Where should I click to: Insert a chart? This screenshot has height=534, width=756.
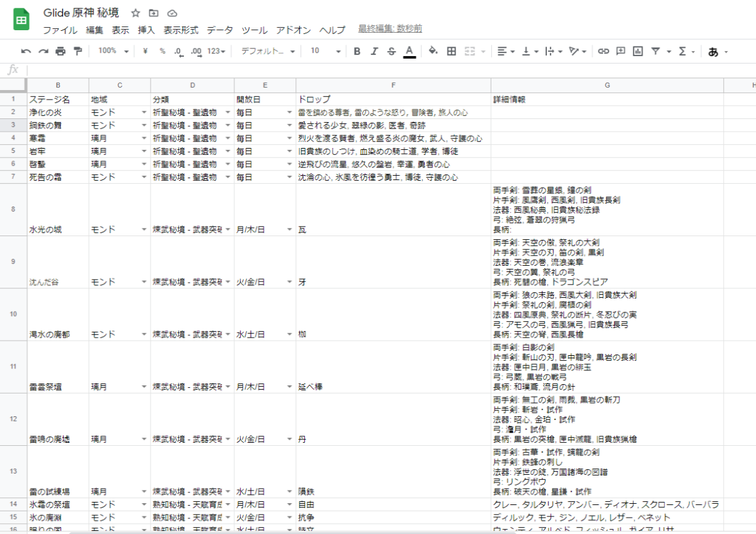(x=638, y=52)
